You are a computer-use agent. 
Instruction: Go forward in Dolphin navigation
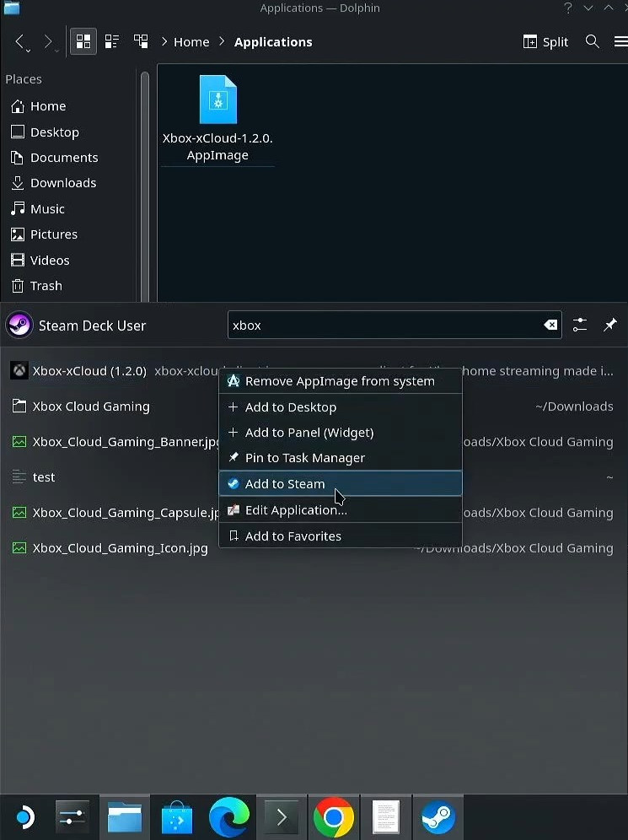click(48, 42)
